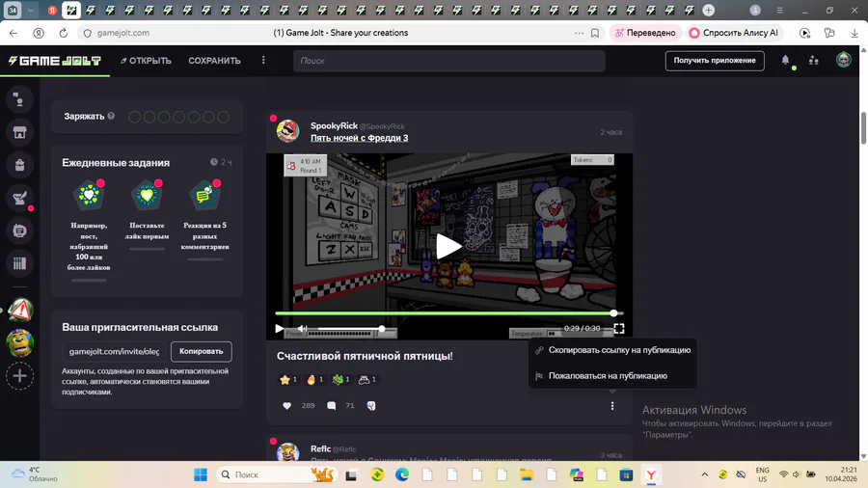Open the СОХРАНИТЬ navigation tab
Image resolution: width=868 pixels, height=488 pixels.
(214, 61)
